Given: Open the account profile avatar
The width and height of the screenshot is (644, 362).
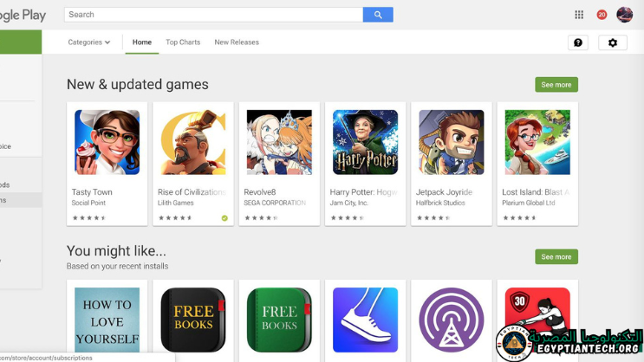Looking at the screenshot, I should [624, 15].
